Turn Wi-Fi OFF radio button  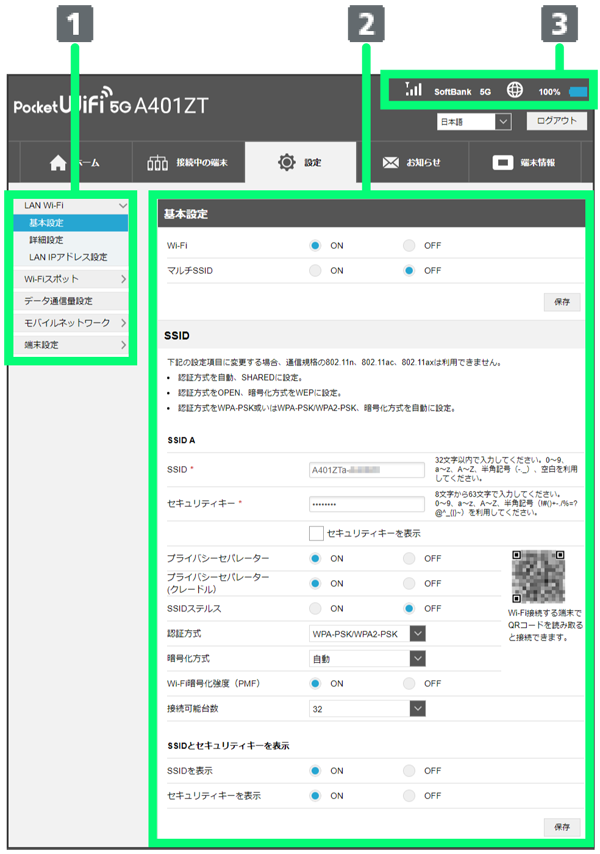tap(410, 244)
